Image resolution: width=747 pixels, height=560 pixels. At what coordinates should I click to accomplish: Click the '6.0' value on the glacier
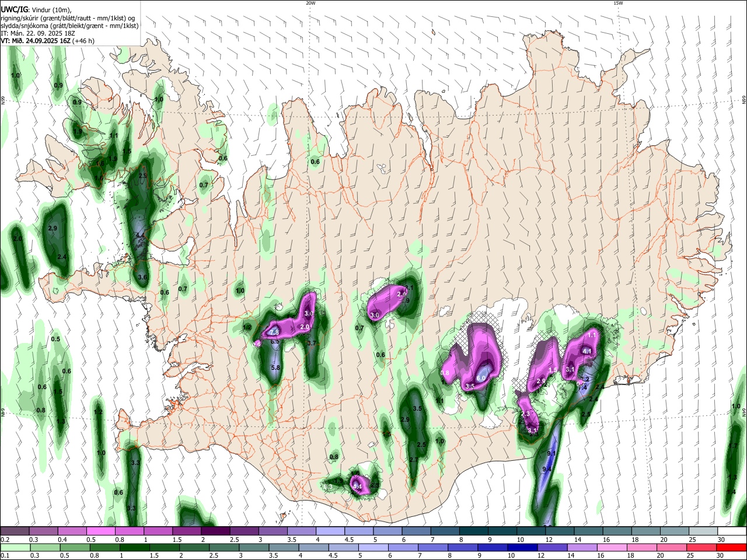pos(481,378)
